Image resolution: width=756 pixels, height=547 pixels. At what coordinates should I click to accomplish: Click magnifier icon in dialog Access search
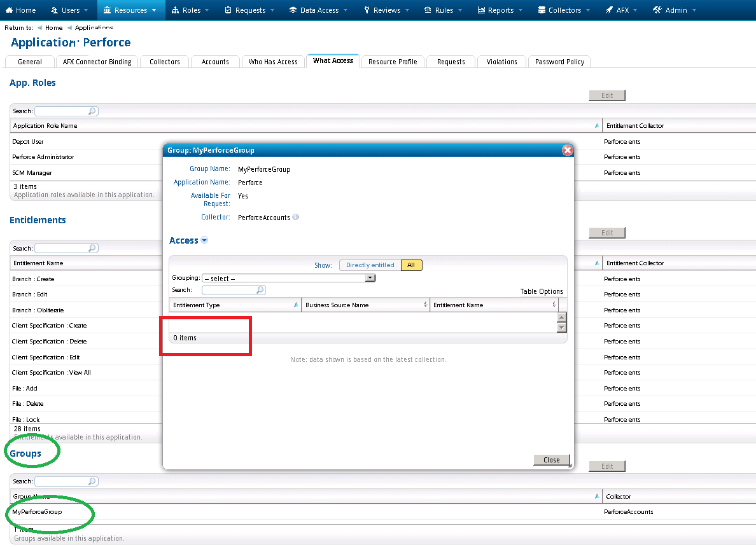tap(260, 290)
